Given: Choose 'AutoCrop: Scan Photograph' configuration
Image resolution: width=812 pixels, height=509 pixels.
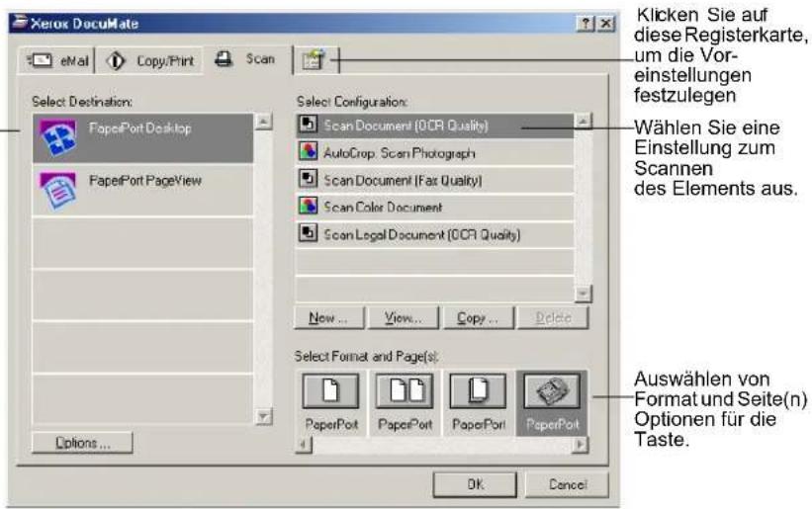Looking at the screenshot, I should coord(434,153).
